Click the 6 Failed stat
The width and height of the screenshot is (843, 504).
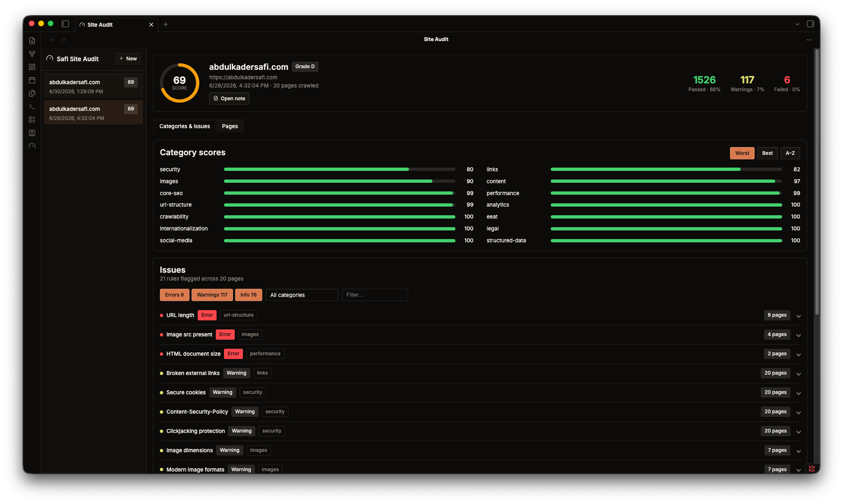point(787,83)
